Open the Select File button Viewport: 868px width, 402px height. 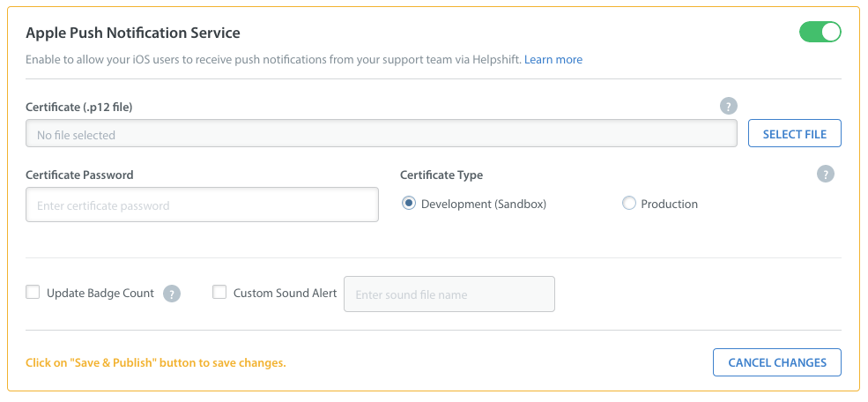click(x=794, y=133)
